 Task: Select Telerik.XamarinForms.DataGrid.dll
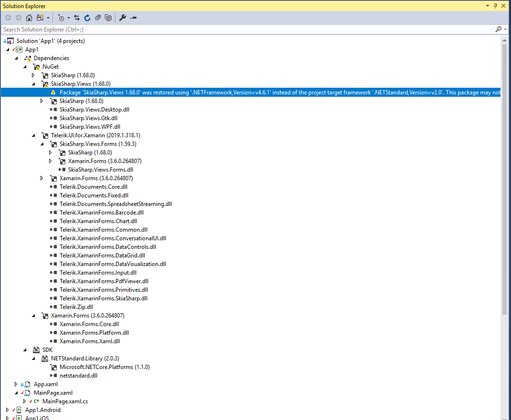(x=102, y=256)
